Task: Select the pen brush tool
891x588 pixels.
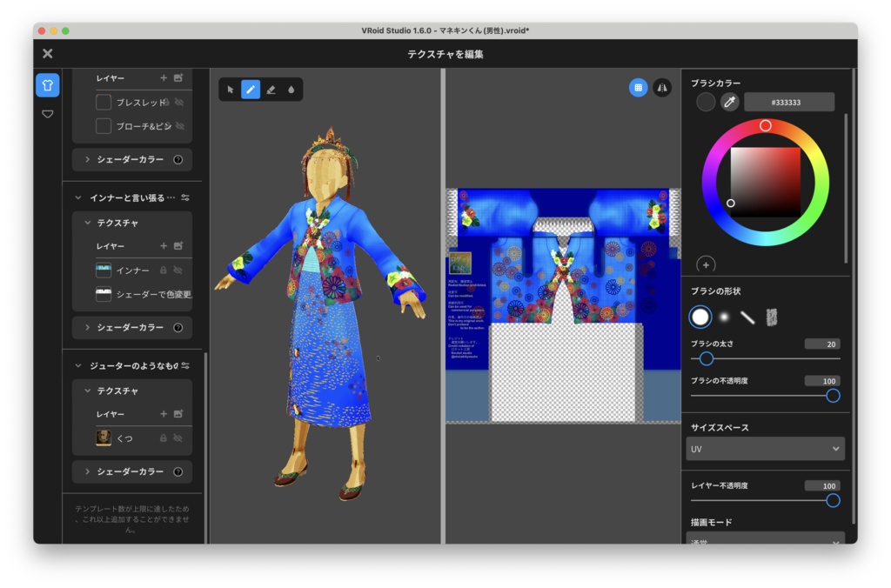Action: (251, 90)
